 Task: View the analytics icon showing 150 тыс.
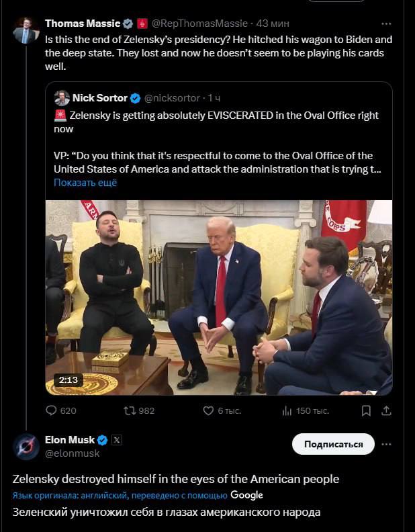click(287, 410)
